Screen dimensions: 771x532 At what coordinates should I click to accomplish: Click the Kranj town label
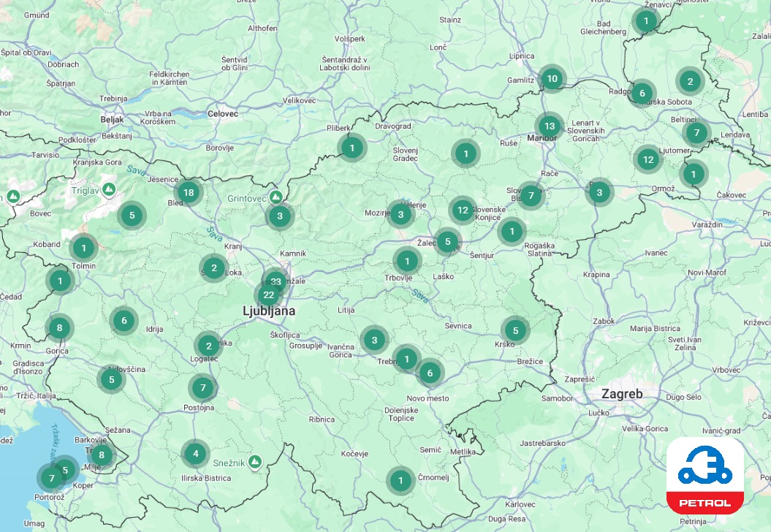233,246
